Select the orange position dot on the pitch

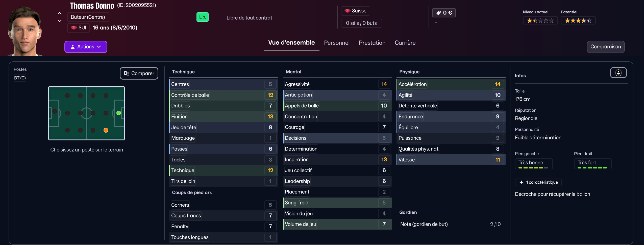click(x=106, y=130)
